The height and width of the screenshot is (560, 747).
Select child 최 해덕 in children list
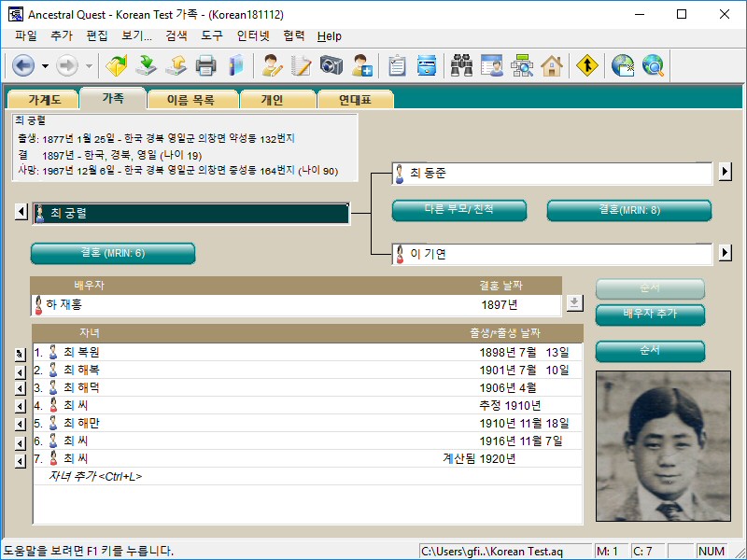tap(81, 387)
